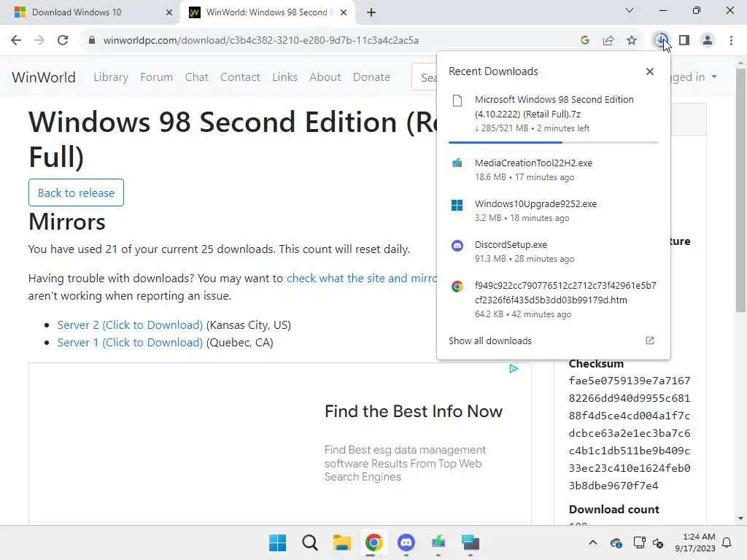The height and width of the screenshot is (560, 747).
Task: Open the MediaCreationTool22H2.exe download
Action: 554,169
